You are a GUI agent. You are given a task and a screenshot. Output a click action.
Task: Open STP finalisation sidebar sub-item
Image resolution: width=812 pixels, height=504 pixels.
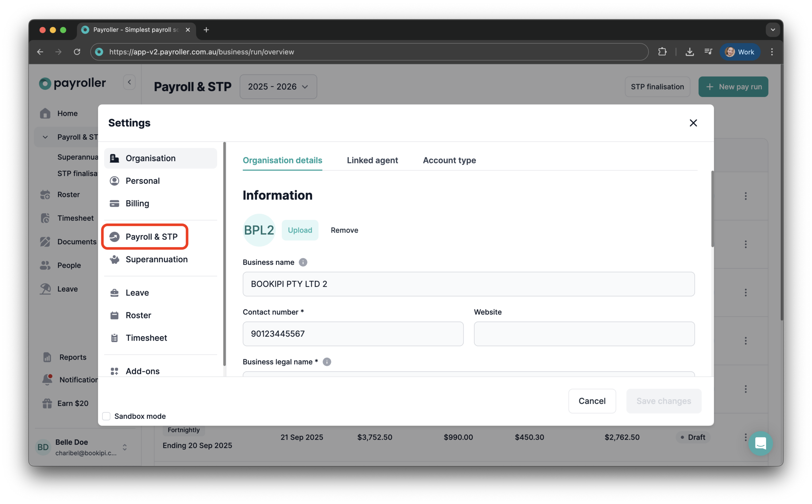pyautogui.click(x=78, y=174)
